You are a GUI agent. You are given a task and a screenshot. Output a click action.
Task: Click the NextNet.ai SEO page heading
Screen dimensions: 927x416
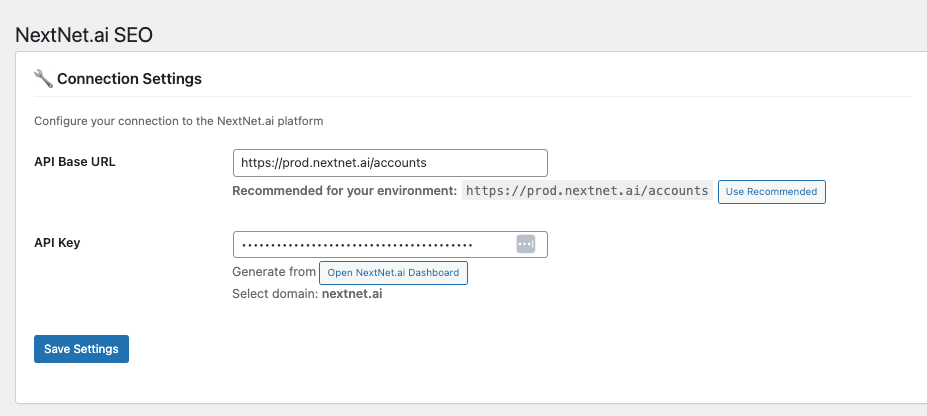[x=84, y=35]
